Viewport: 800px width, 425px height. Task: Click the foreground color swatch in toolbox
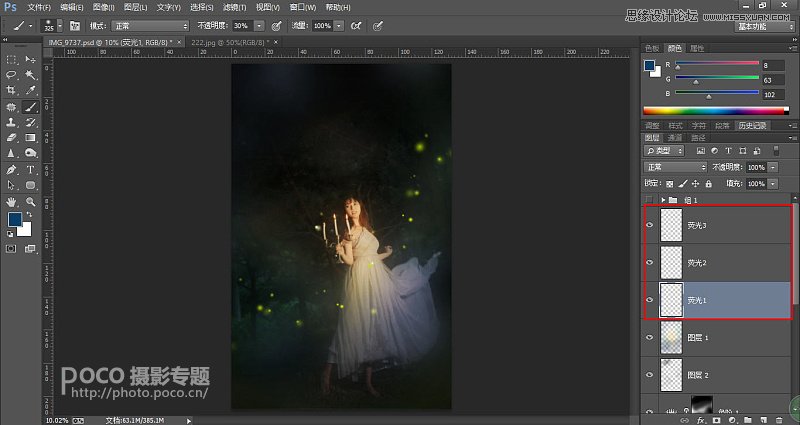[15, 220]
